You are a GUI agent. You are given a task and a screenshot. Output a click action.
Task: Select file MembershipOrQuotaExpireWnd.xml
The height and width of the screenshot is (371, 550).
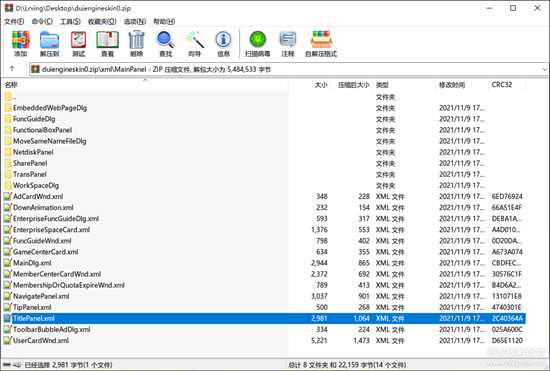point(264,285)
